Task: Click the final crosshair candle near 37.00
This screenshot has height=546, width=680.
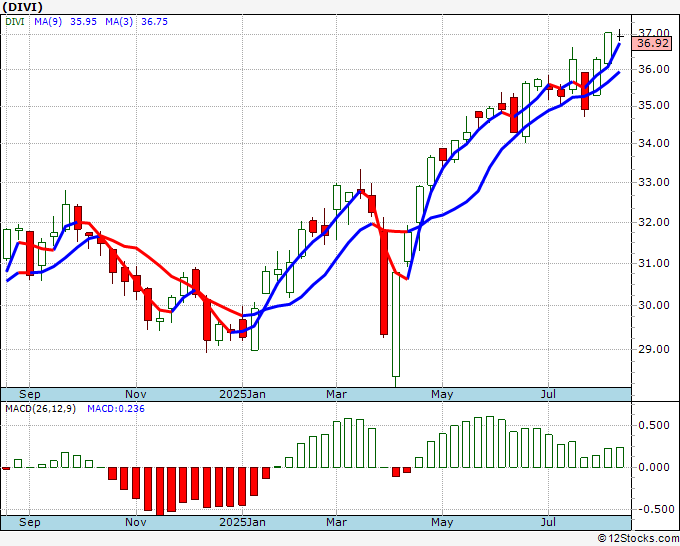Action: 620,35
